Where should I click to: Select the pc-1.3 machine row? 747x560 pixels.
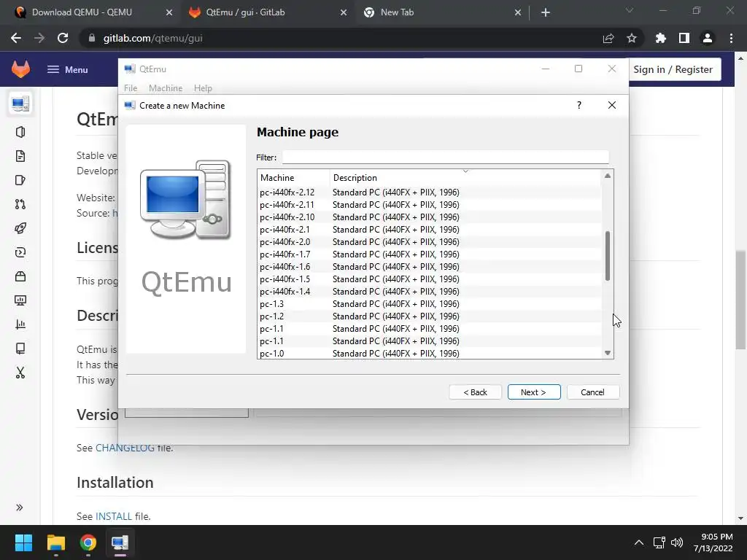(x=429, y=304)
